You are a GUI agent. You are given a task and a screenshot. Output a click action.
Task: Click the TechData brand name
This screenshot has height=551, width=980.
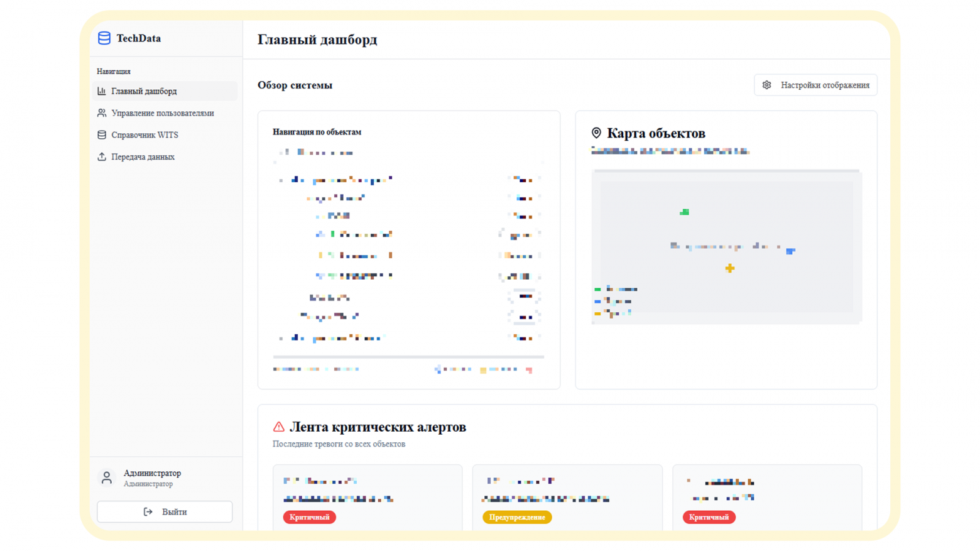(x=139, y=38)
